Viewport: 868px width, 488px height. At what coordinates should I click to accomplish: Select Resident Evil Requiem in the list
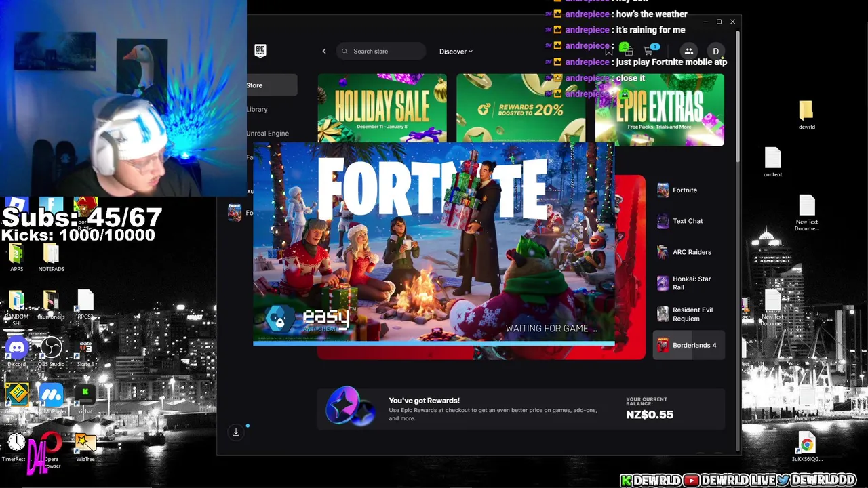tap(688, 314)
